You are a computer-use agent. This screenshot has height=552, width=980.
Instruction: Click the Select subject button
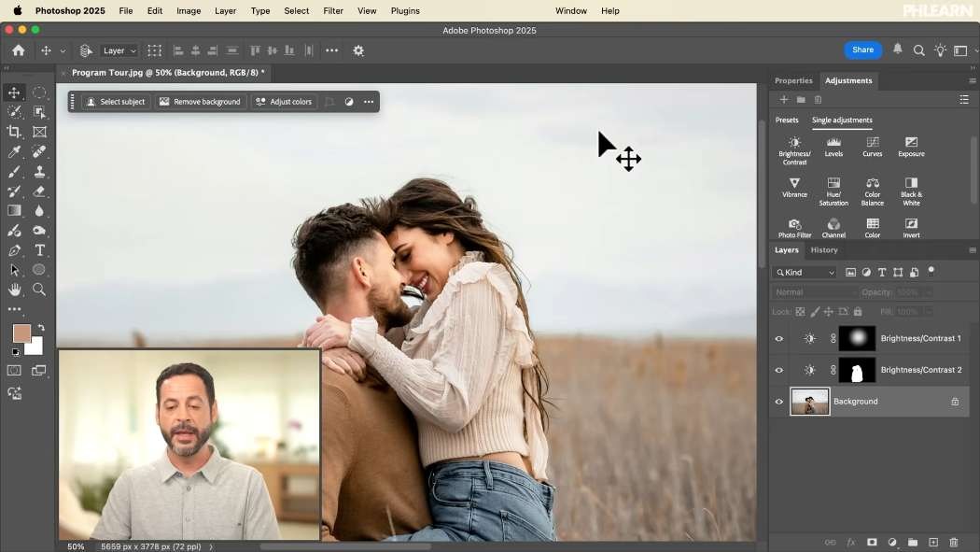pos(116,102)
